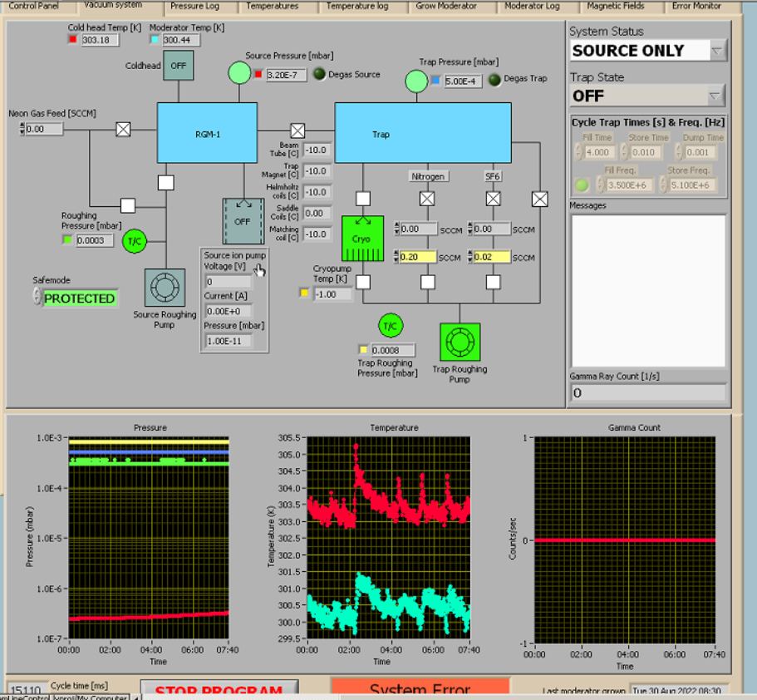Click the Trap Roughing Pump icon

(460, 342)
